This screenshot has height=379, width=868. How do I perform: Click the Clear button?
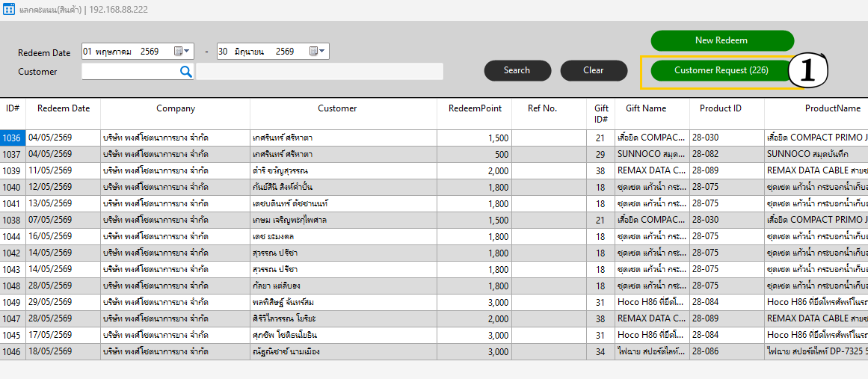(x=594, y=70)
